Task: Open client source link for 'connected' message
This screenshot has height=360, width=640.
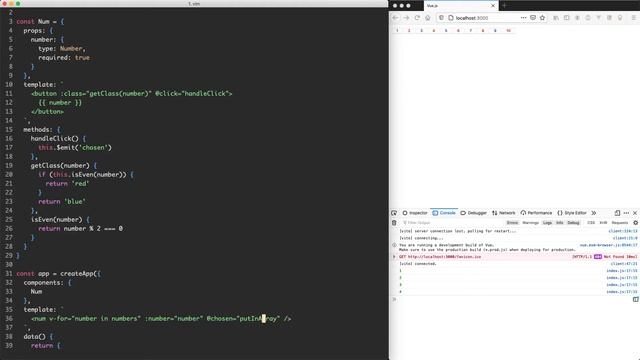Action: (624, 264)
